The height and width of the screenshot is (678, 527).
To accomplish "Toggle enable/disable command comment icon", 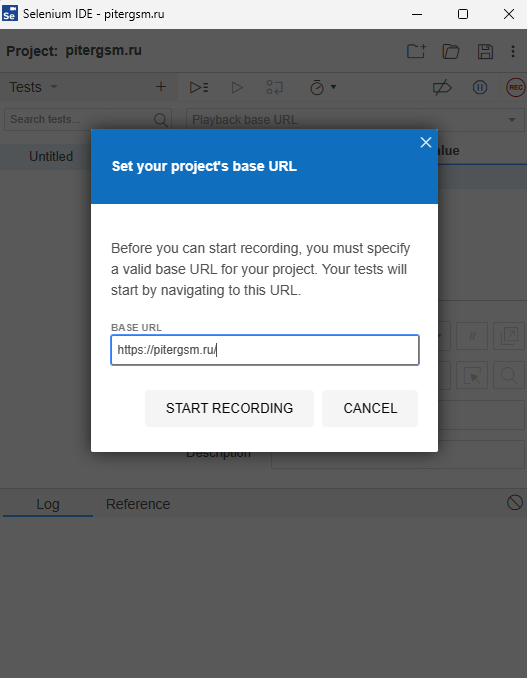I will click(x=472, y=336).
